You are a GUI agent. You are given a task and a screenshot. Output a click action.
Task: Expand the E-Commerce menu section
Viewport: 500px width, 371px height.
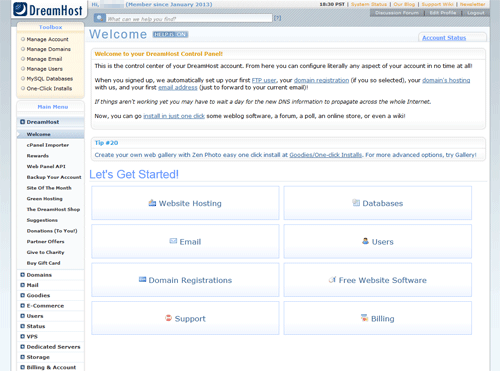pyautogui.click(x=22, y=306)
